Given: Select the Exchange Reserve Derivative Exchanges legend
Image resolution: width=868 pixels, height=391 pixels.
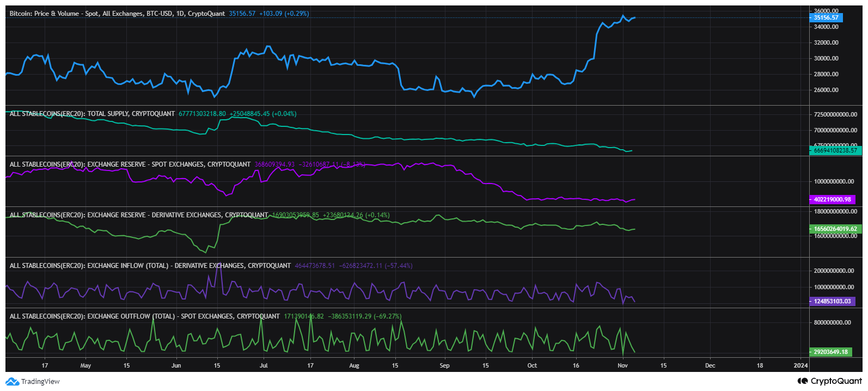Looking at the screenshot, I should (139, 215).
